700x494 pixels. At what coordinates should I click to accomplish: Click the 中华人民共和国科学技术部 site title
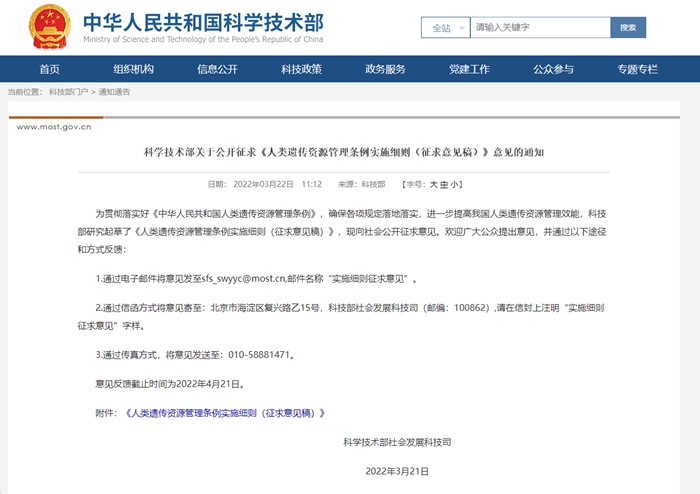click(203, 22)
